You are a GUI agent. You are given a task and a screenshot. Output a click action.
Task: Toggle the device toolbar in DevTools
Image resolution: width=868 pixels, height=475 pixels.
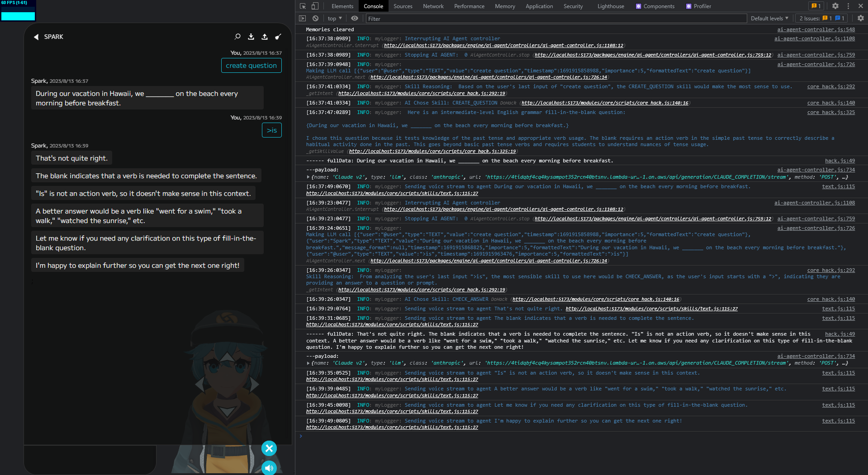click(x=314, y=6)
